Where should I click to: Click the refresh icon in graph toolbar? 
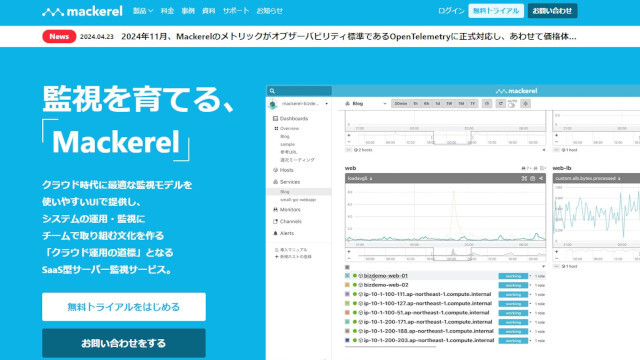click(x=500, y=104)
